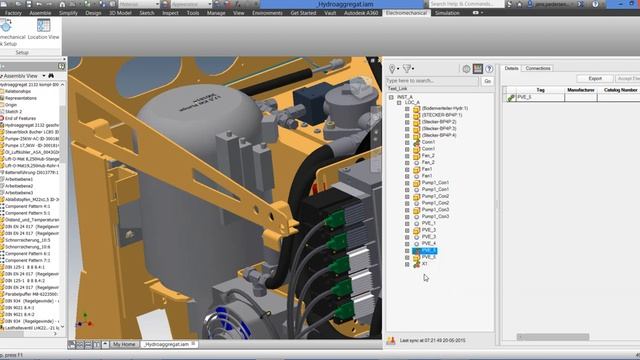Open the Inspect ribbon tab
Screen dimensions: 640x360
[x=170, y=13]
